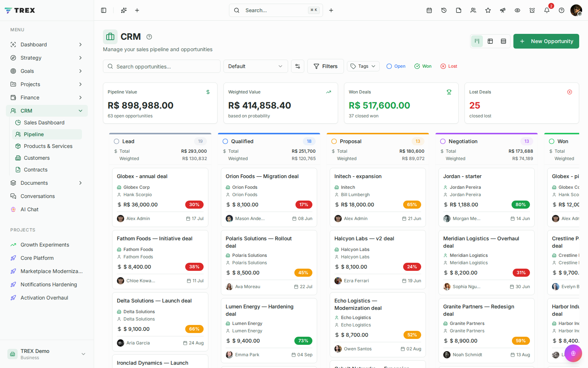This screenshot has height=368, width=588.
Task: Open the floating purple assistant button
Action: [x=573, y=353]
